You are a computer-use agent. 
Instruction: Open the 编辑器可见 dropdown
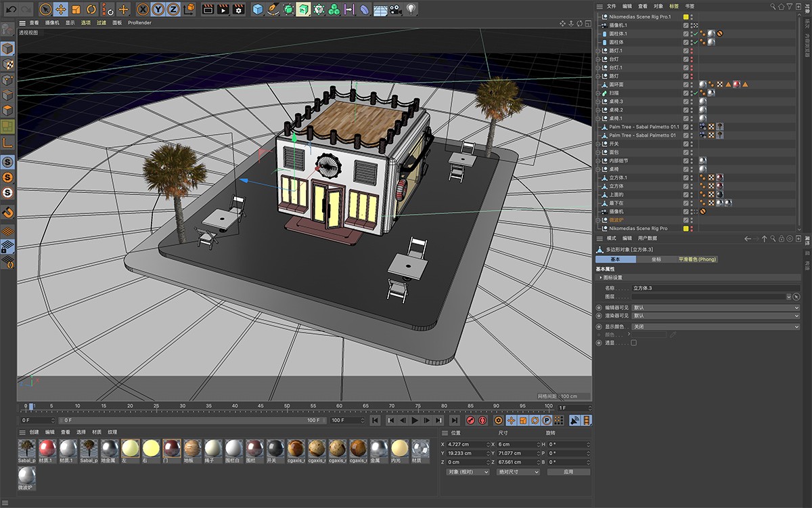(x=715, y=308)
